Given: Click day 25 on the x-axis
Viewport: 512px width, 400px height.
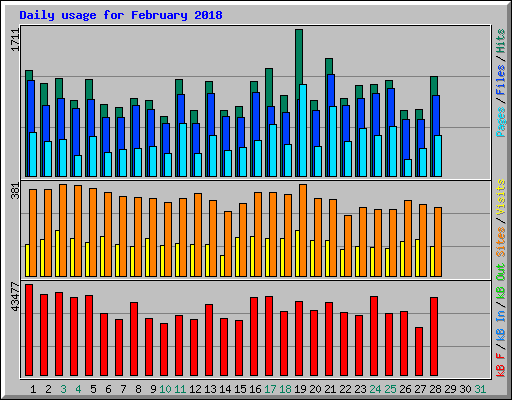Looking at the screenshot, I should point(390,389).
